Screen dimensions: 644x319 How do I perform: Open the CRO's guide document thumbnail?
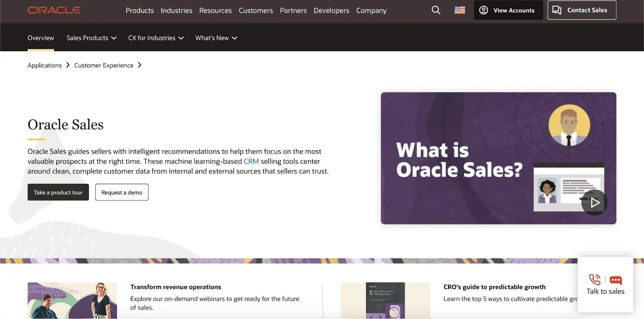tap(385, 301)
